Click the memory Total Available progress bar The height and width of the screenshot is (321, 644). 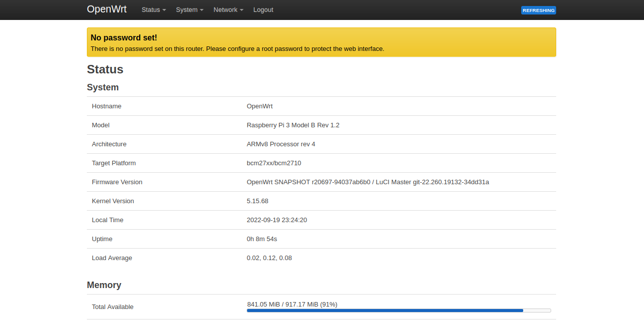(x=399, y=311)
